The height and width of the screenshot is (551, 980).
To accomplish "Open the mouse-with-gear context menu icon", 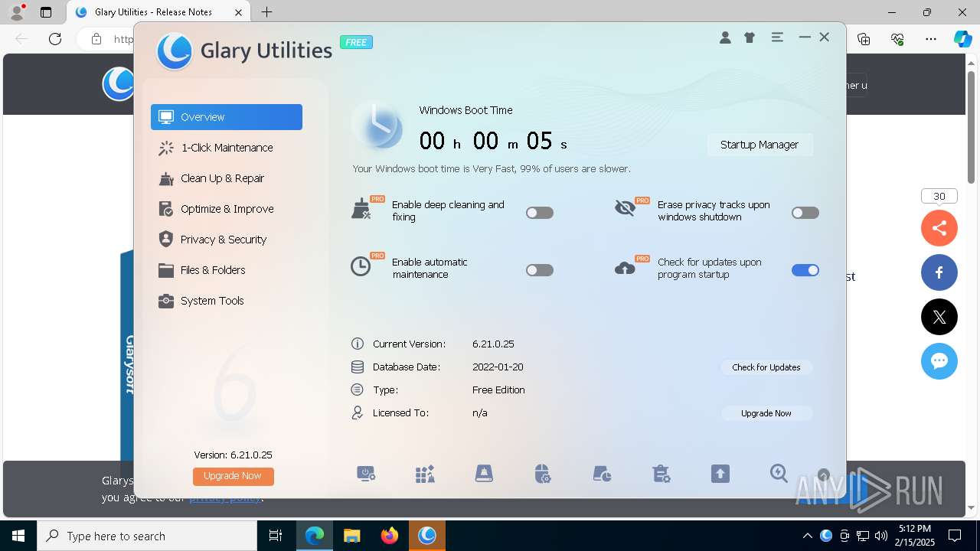I will 543,474.
